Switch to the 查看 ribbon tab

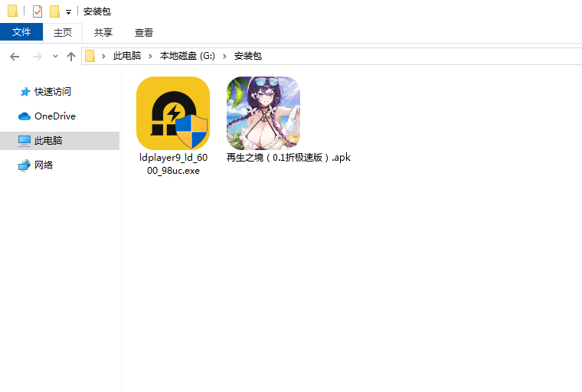pyautogui.click(x=144, y=32)
